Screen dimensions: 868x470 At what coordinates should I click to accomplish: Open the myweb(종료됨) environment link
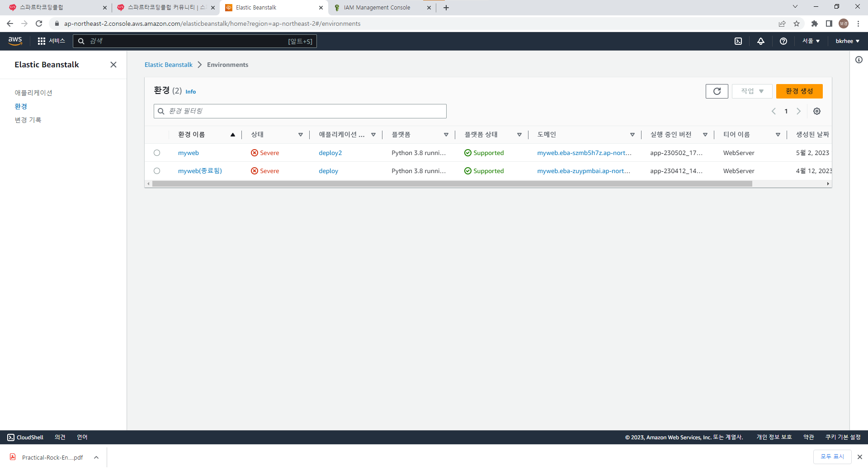click(x=200, y=171)
